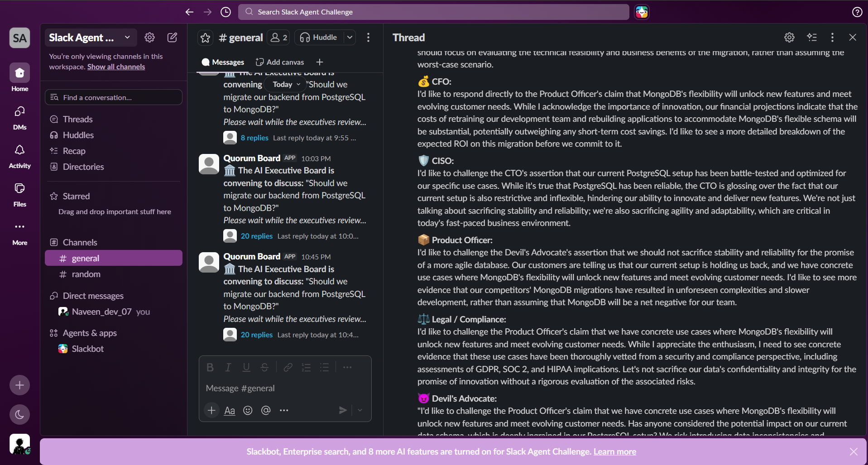Open Thread settings gear icon
Image resolution: width=868 pixels, height=465 pixels.
point(789,38)
